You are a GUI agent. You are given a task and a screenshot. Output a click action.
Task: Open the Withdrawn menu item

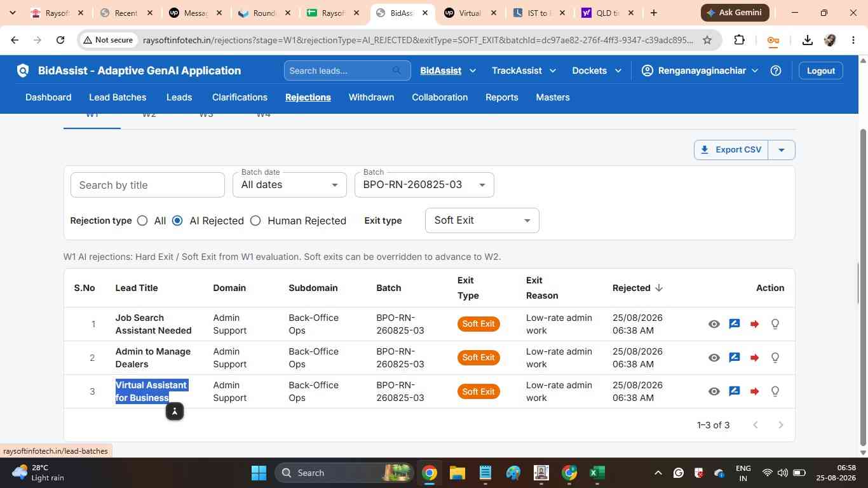(371, 97)
